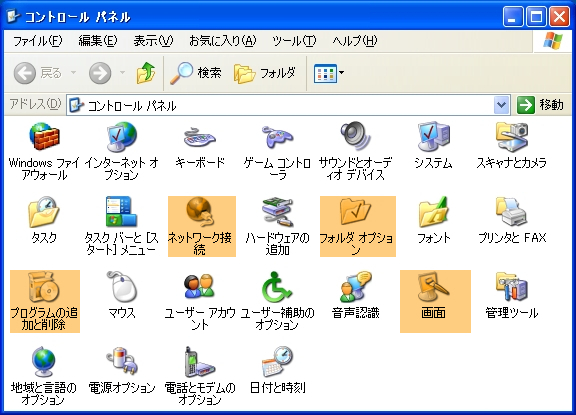Click the 移動 go button

point(540,105)
